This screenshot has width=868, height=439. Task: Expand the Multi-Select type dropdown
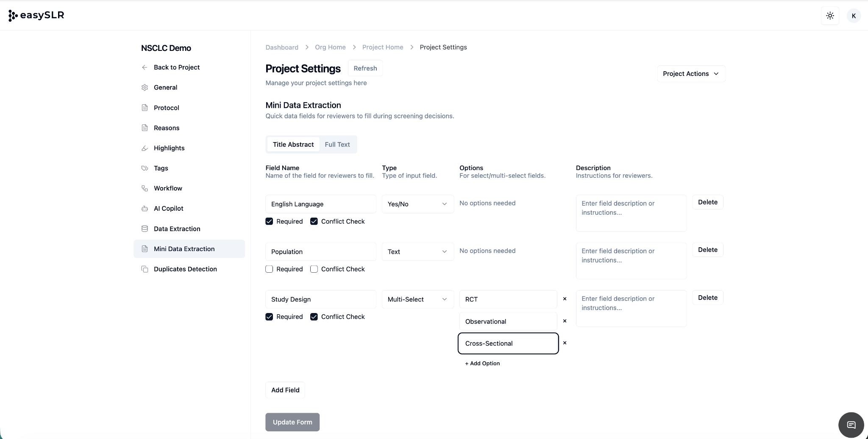(x=417, y=299)
